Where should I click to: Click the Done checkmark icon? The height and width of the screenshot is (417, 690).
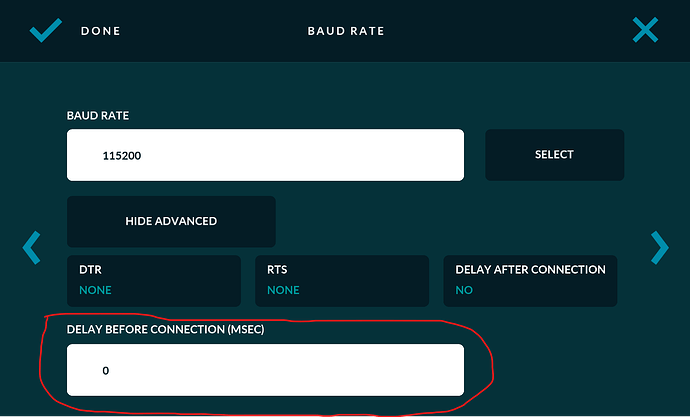45,31
